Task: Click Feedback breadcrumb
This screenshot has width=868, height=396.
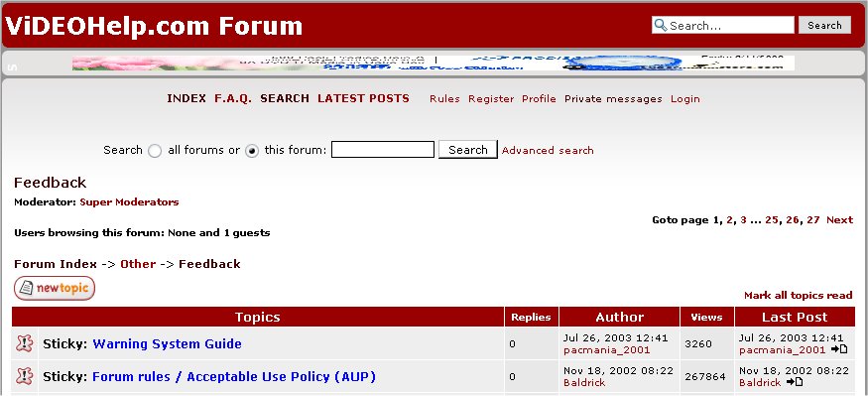Action: pos(209,264)
